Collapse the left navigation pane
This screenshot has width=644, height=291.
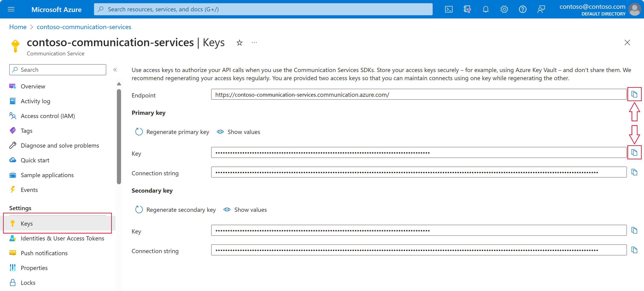(115, 70)
